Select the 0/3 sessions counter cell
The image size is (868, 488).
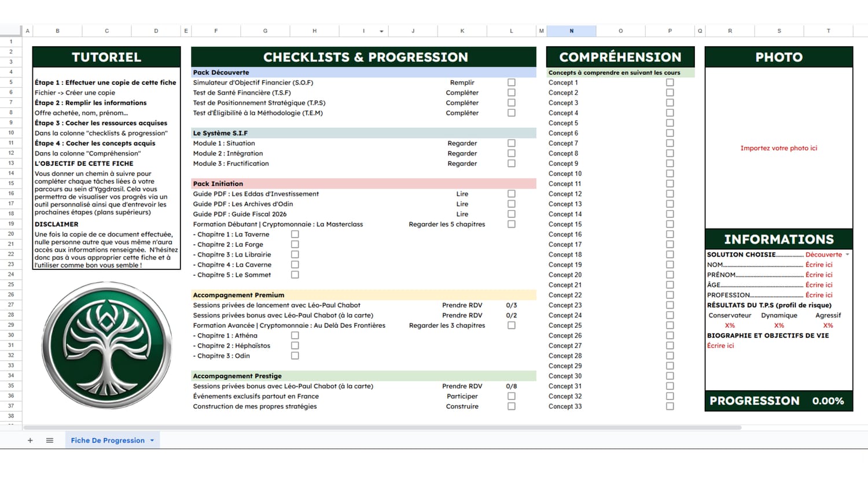tap(512, 305)
